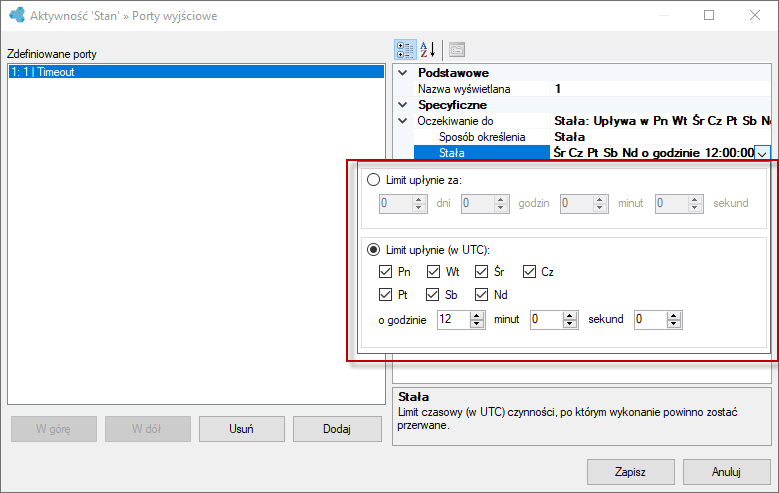
Task: Click the godzin spinner arrows
Action: pos(501,203)
